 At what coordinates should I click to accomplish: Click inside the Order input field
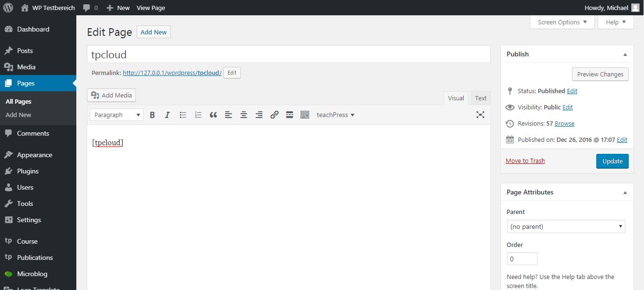[x=522, y=258]
